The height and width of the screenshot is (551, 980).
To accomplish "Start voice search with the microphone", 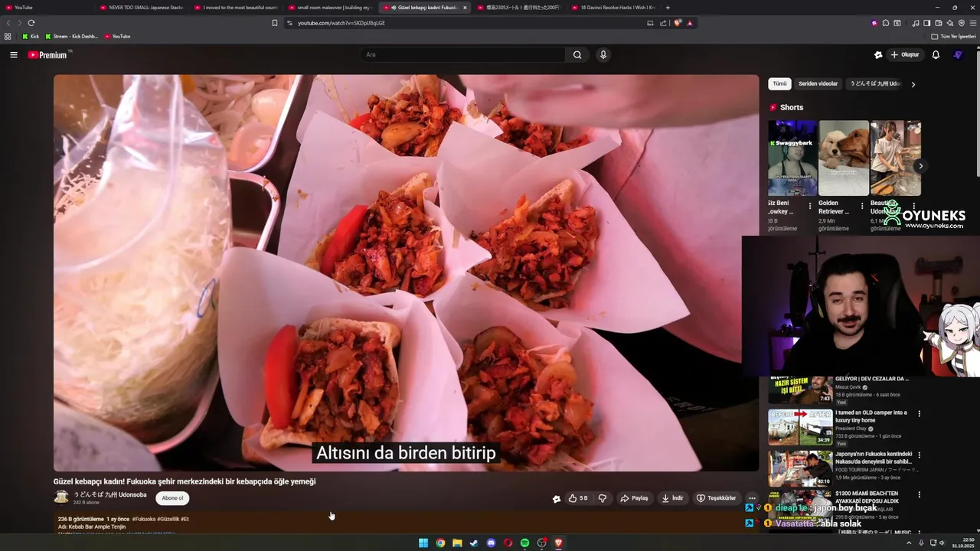I will [603, 55].
